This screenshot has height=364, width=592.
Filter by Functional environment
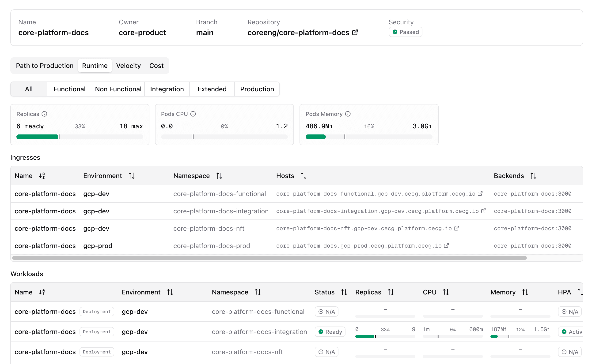69,89
